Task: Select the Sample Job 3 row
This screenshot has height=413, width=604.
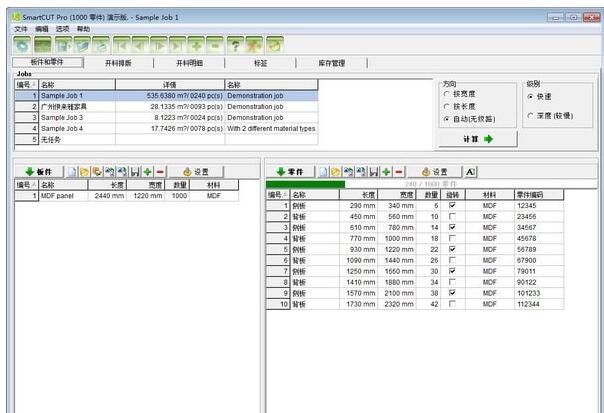Action: pyautogui.click(x=166, y=118)
